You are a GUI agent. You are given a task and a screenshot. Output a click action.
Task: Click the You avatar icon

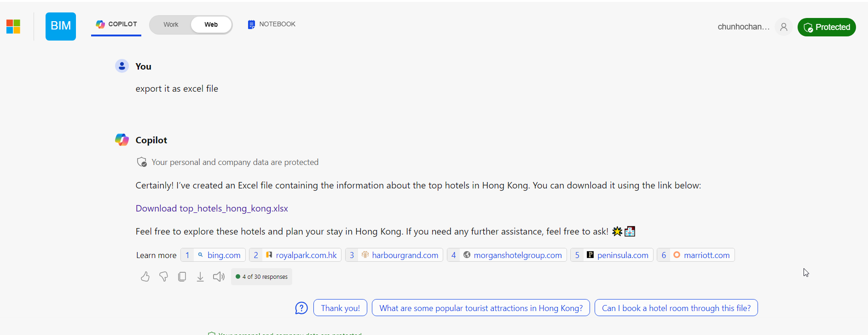click(122, 66)
